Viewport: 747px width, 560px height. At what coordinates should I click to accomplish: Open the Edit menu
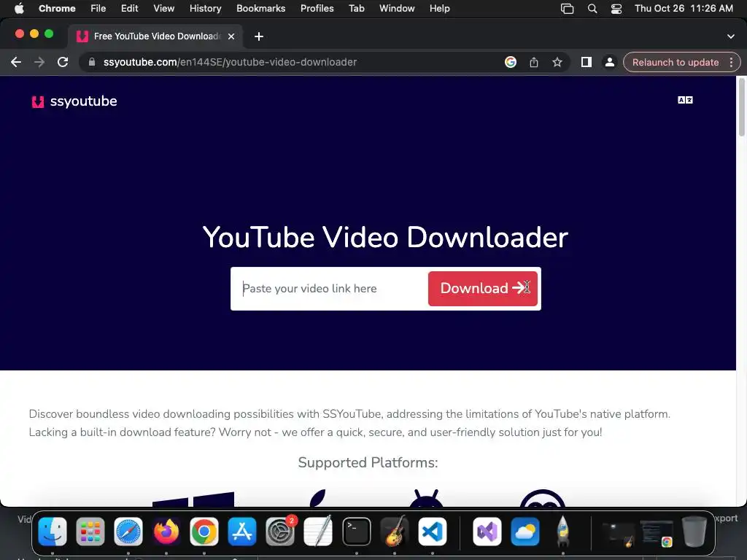130,9
